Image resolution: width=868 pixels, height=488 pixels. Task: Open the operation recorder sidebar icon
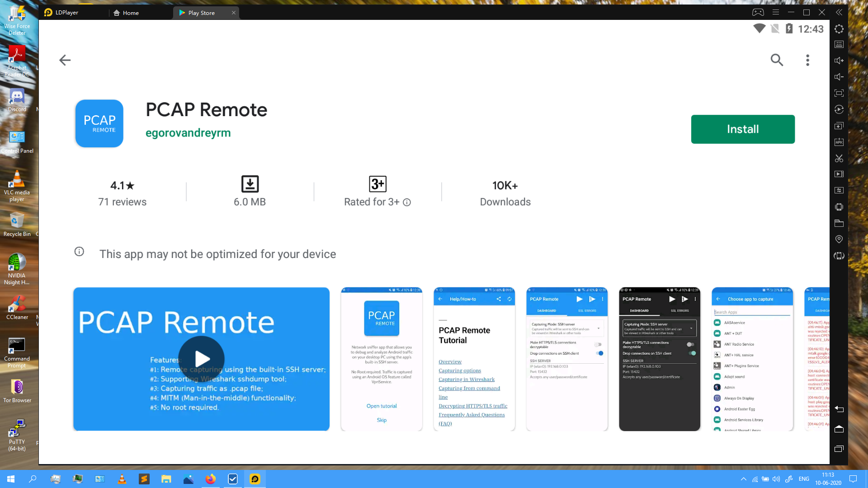click(x=839, y=109)
